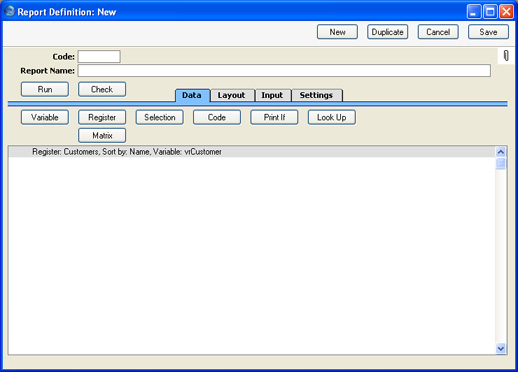Open the Input tab
This screenshot has height=372, width=518.
click(272, 95)
